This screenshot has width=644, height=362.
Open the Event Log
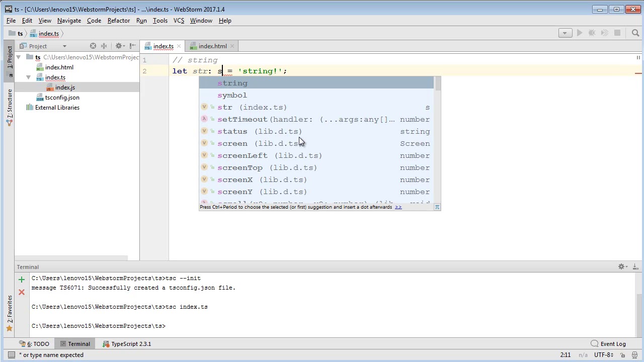608,344
